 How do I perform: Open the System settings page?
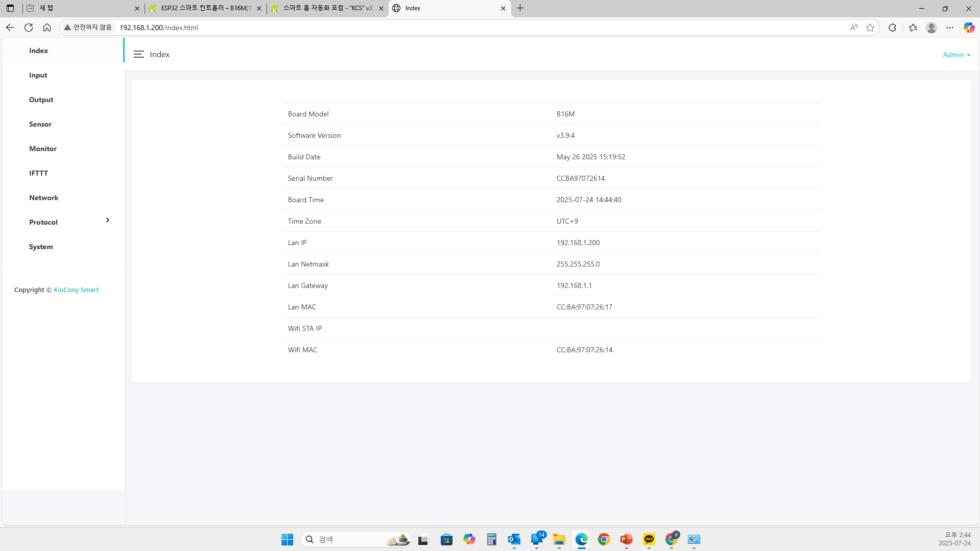pos(41,247)
